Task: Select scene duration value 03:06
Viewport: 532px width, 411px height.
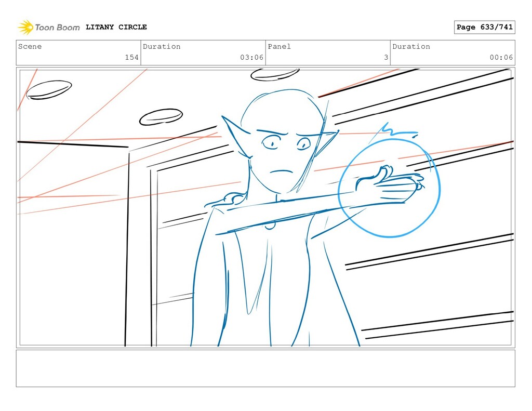Action: tap(252, 57)
